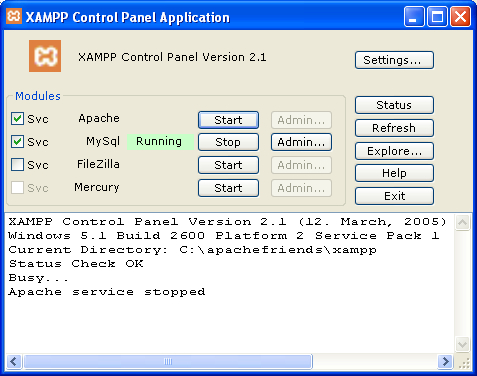Viewport: 477px width, 376px height.
Task: Click the XAMPP title bar icon
Action: [x=14, y=16]
